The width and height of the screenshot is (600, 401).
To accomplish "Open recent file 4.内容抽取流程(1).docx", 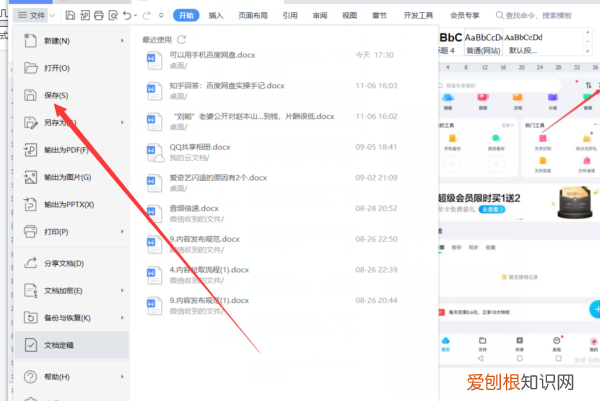I will point(270,274).
